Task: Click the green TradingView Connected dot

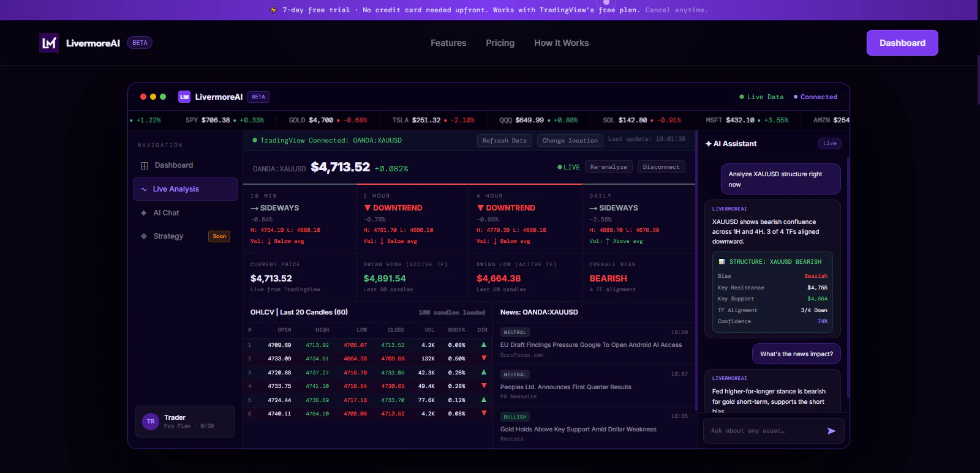Action: pos(255,140)
